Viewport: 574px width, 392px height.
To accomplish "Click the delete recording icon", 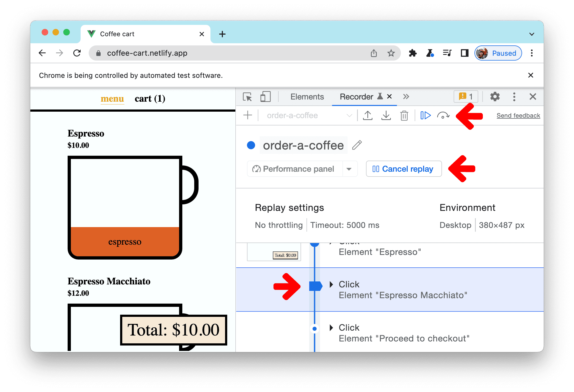I will 403,115.
